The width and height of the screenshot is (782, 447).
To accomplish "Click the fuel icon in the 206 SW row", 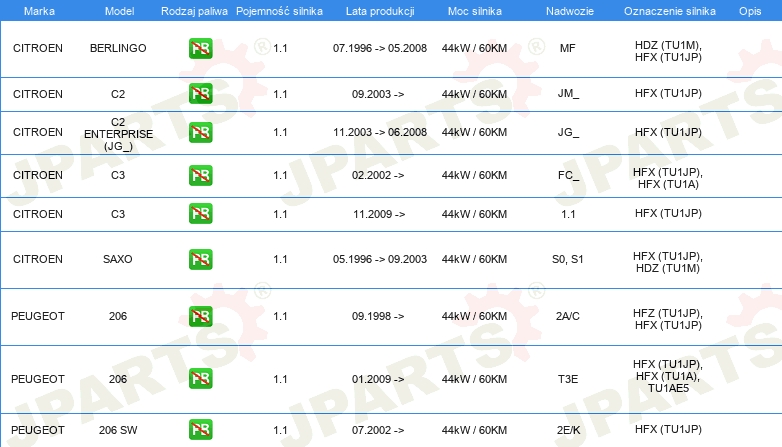I will coord(200,430).
